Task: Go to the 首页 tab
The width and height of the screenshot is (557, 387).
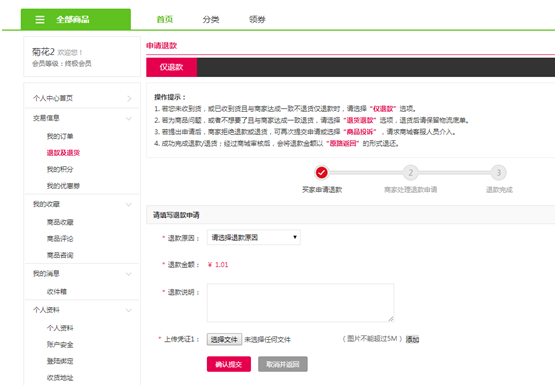Action: [164, 19]
